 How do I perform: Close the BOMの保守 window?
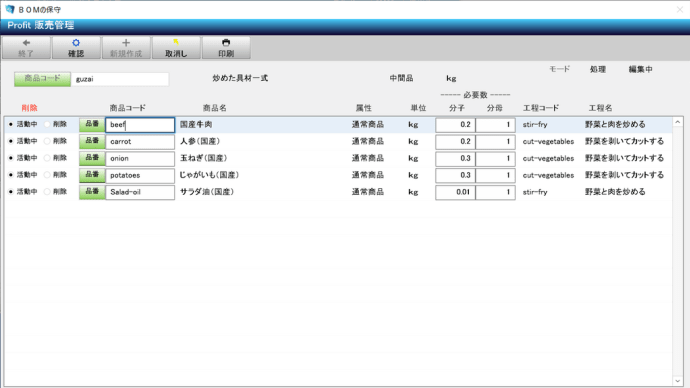[x=680, y=9]
